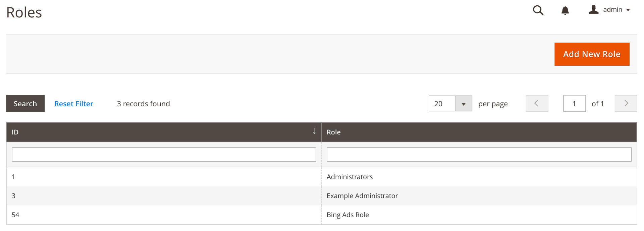Sort by the ID column arrow

click(x=314, y=131)
